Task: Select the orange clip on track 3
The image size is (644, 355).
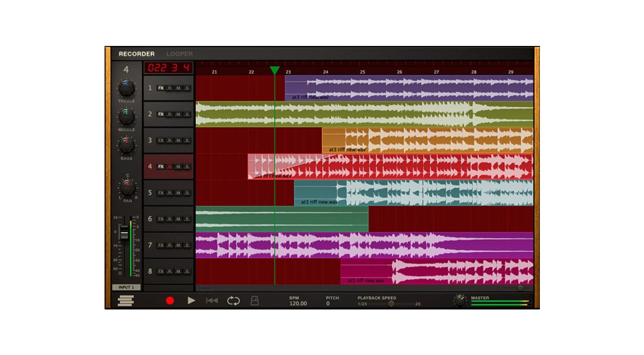Action: [x=427, y=140]
